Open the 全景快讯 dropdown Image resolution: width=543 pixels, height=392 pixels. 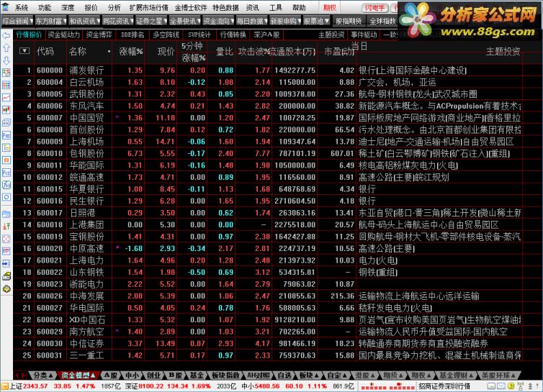tap(185, 21)
